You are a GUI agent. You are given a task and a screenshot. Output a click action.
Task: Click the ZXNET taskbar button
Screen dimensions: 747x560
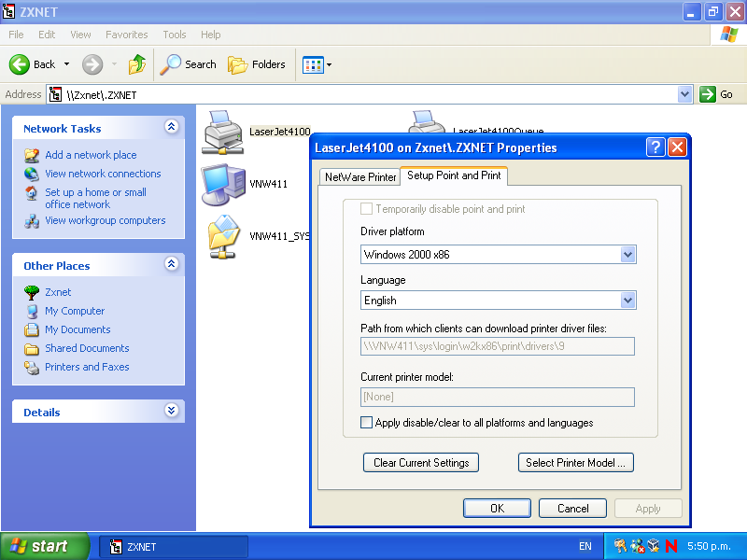[174, 546]
